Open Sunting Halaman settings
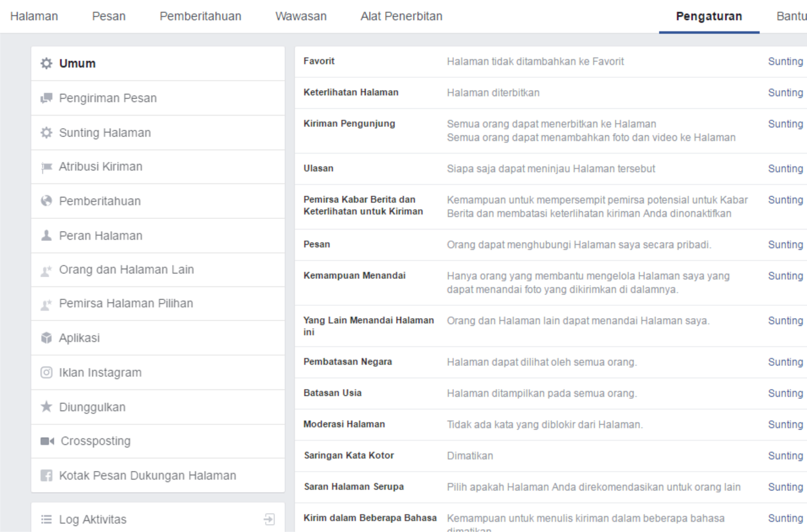Screen dimensions: 807x532 (104, 132)
